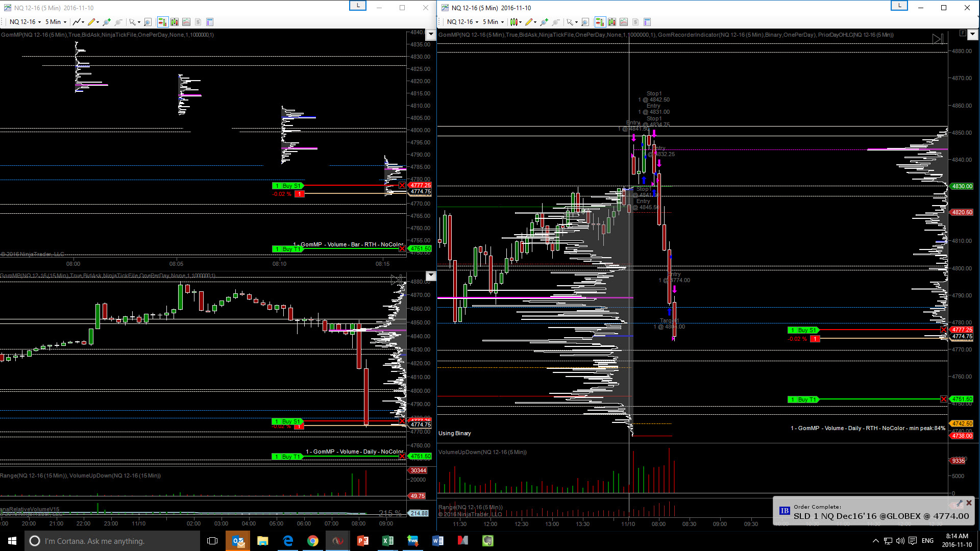Select the pointer cursor tool in right window

(570, 22)
